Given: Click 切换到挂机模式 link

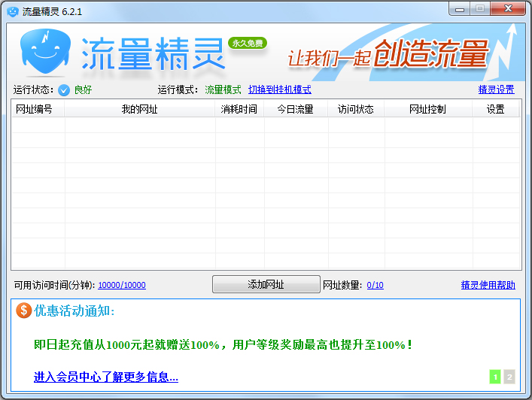Looking at the screenshot, I should (x=279, y=89).
